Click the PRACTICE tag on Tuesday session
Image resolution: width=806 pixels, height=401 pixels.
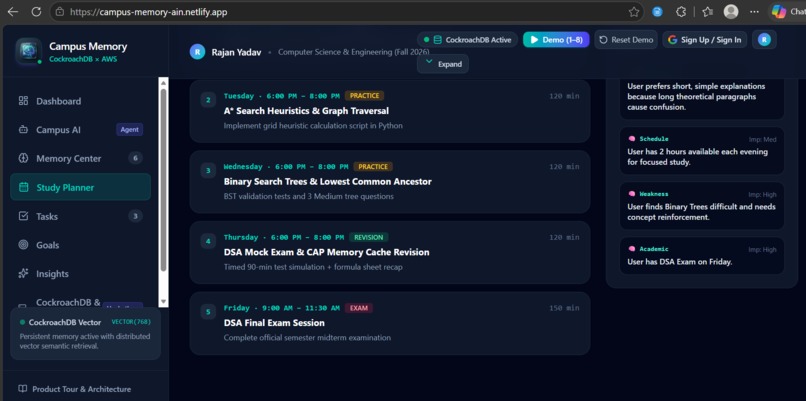click(364, 96)
